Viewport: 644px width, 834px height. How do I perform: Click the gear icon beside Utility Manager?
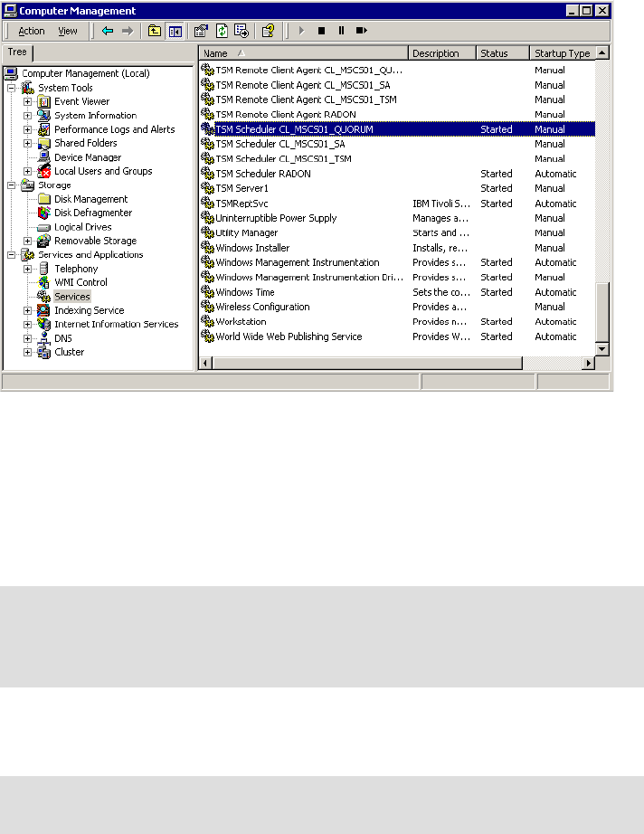click(x=207, y=233)
